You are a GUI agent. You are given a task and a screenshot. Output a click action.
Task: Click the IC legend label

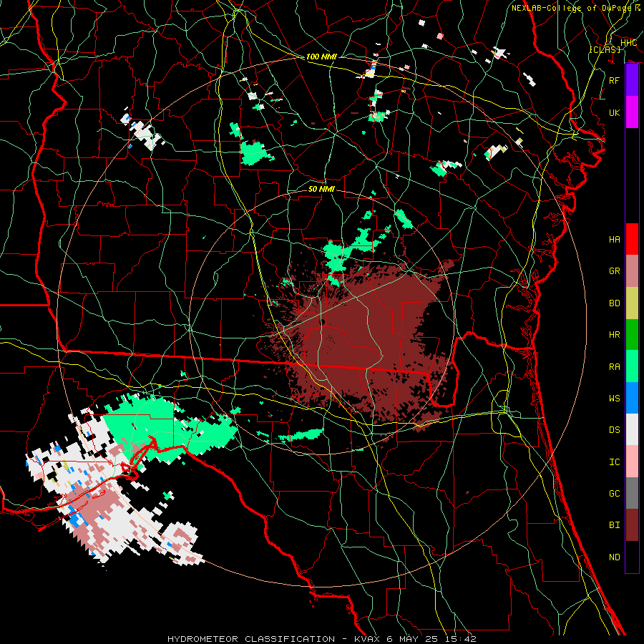click(615, 462)
